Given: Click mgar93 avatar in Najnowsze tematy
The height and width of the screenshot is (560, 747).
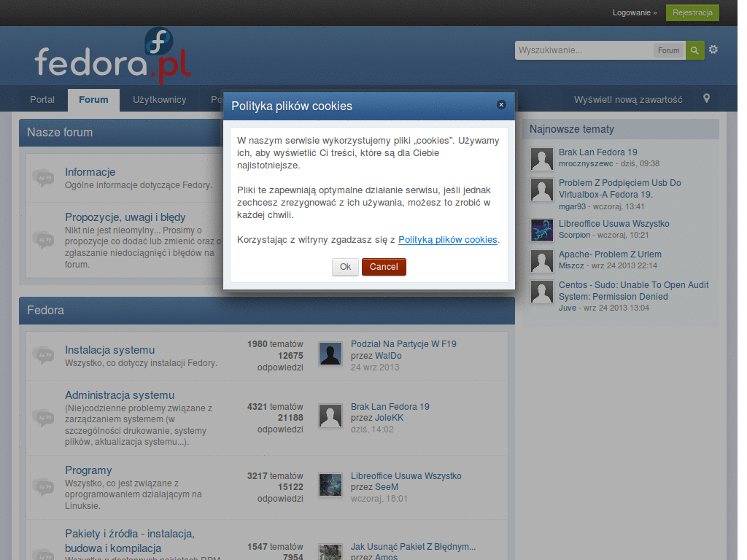Looking at the screenshot, I should click(542, 190).
